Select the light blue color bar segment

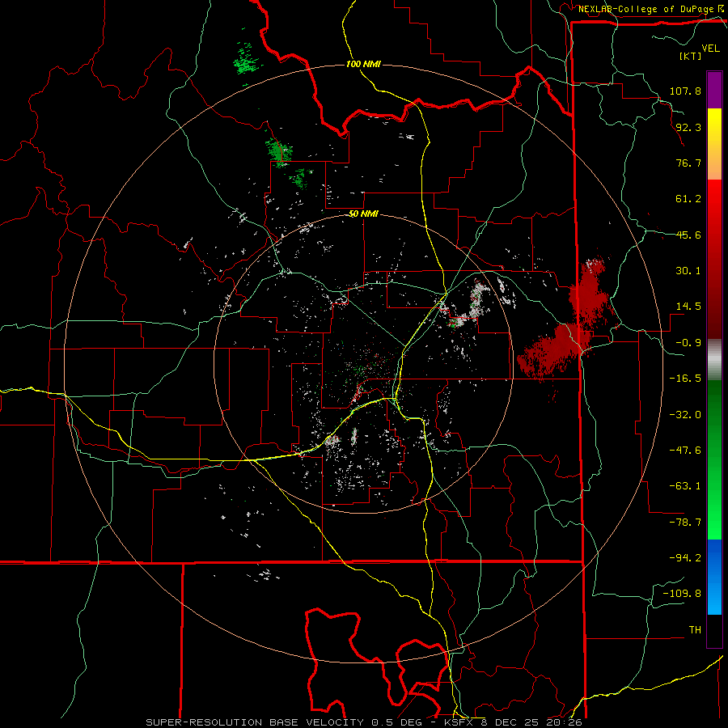coord(714,598)
